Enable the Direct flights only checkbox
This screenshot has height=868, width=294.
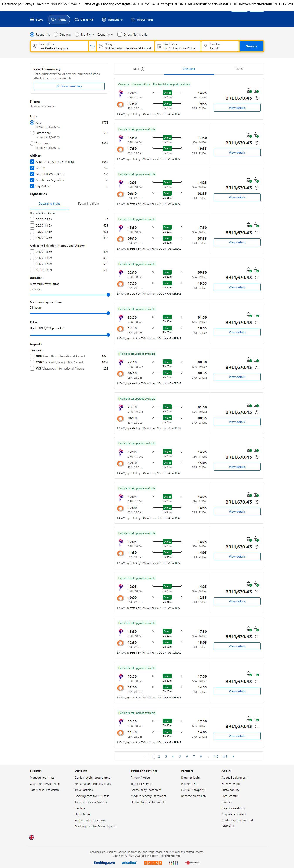(x=119, y=34)
